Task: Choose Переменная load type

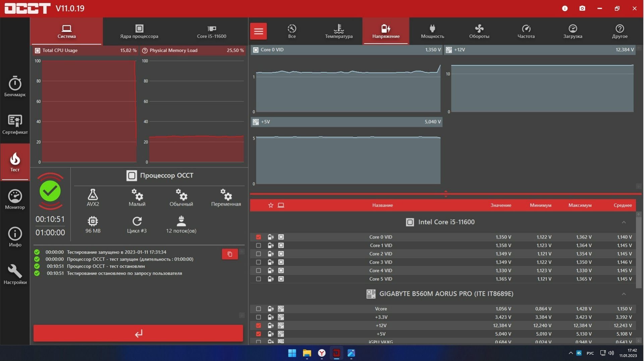Action: tap(226, 197)
